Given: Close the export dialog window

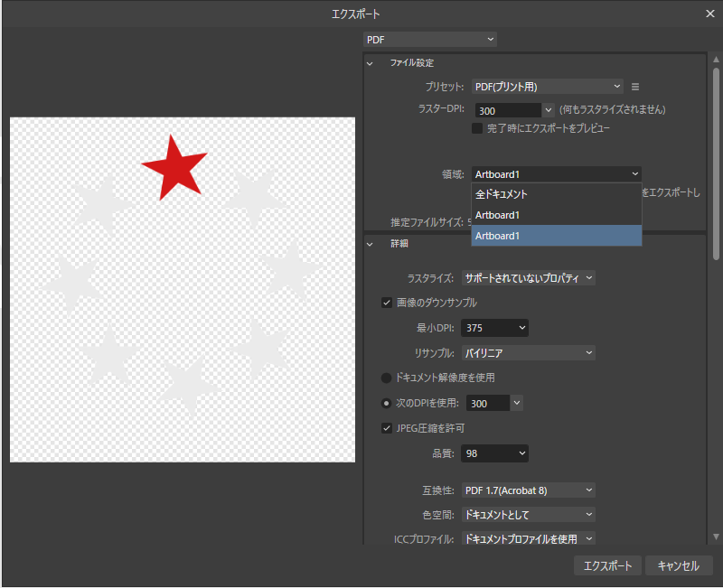Looking at the screenshot, I should [x=710, y=14].
